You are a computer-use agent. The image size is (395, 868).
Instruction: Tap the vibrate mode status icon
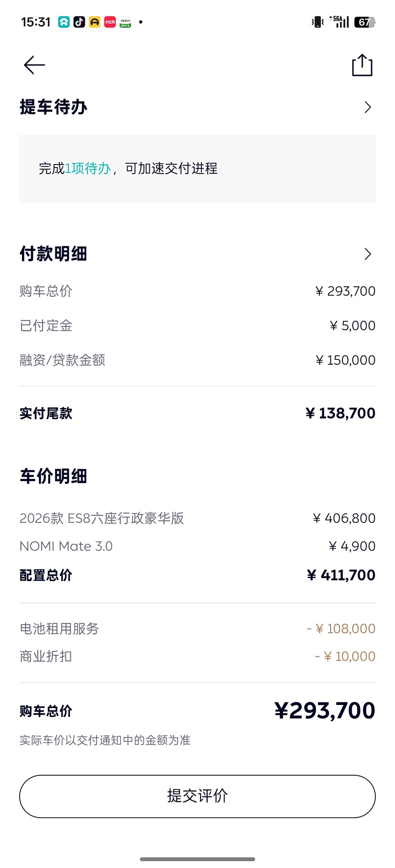pos(317,22)
